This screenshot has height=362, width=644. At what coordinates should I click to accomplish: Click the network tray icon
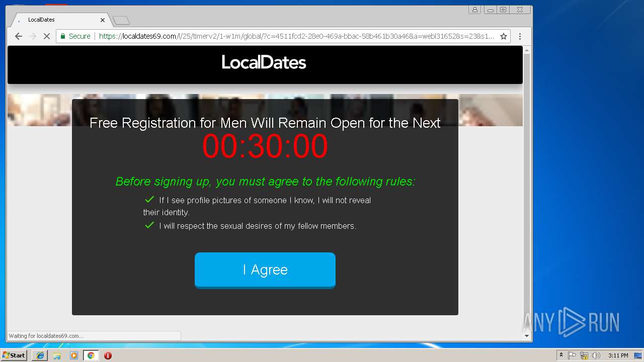[584, 355]
